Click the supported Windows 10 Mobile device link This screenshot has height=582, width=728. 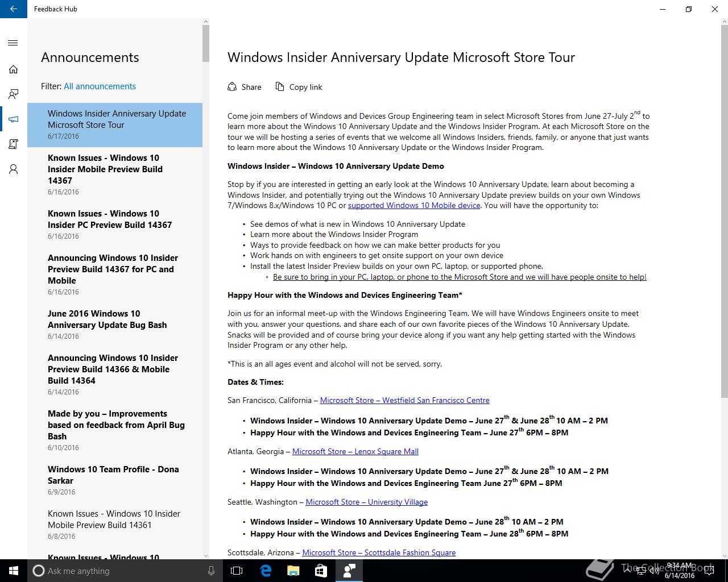pyautogui.click(x=414, y=205)
